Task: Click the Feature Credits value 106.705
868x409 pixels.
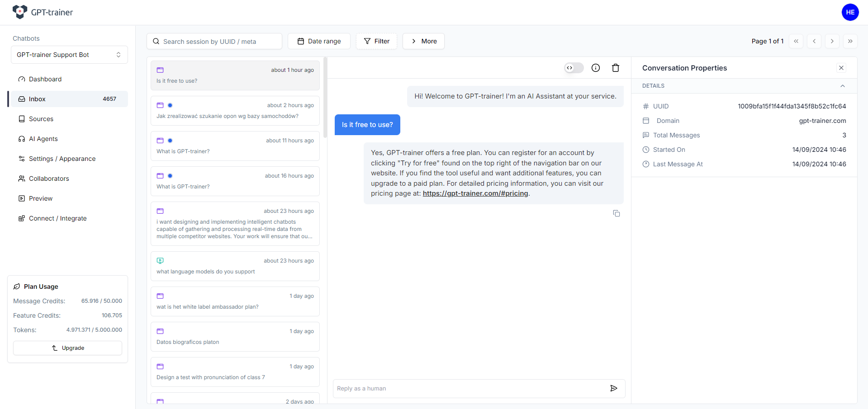Action: click(112, 315)
